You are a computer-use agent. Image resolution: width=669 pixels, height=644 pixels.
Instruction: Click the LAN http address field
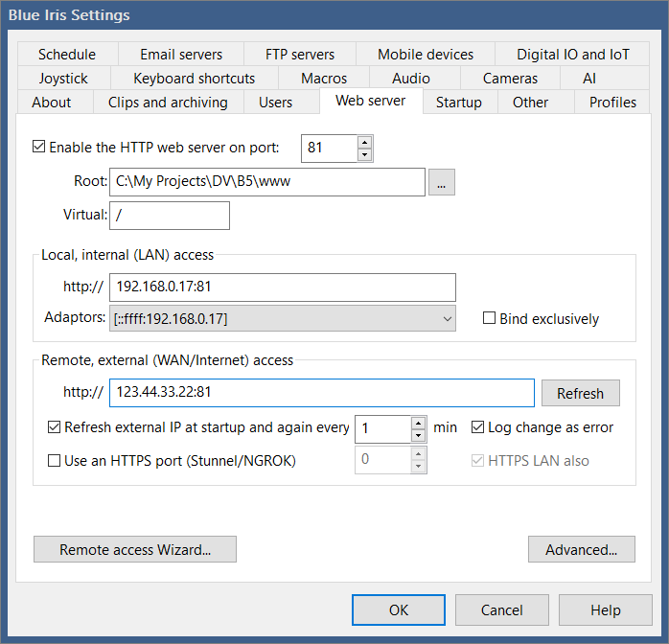click(x=283, y=287)
